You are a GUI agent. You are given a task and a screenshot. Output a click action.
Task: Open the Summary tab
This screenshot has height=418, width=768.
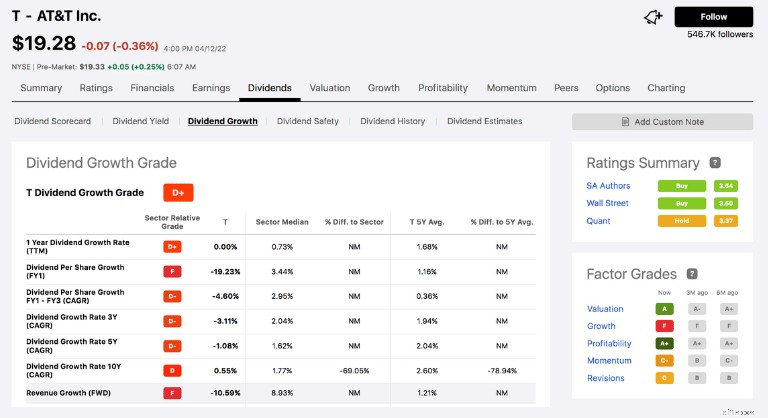coord(41,88)
